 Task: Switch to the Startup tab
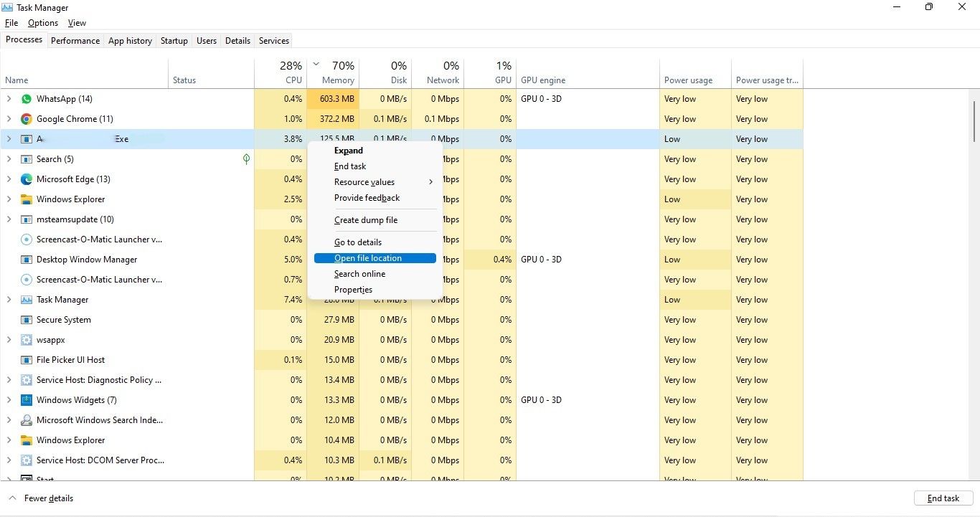pos(174,41)
